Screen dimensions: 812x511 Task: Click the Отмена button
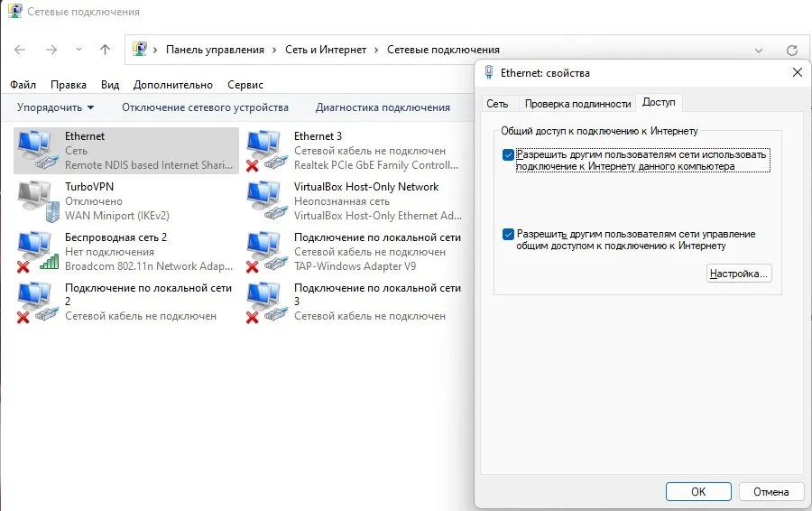pos(771,491)
